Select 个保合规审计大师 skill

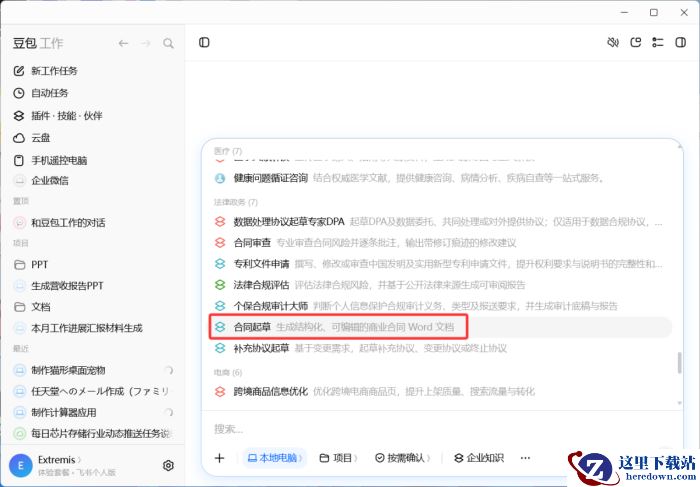(442, 306)
